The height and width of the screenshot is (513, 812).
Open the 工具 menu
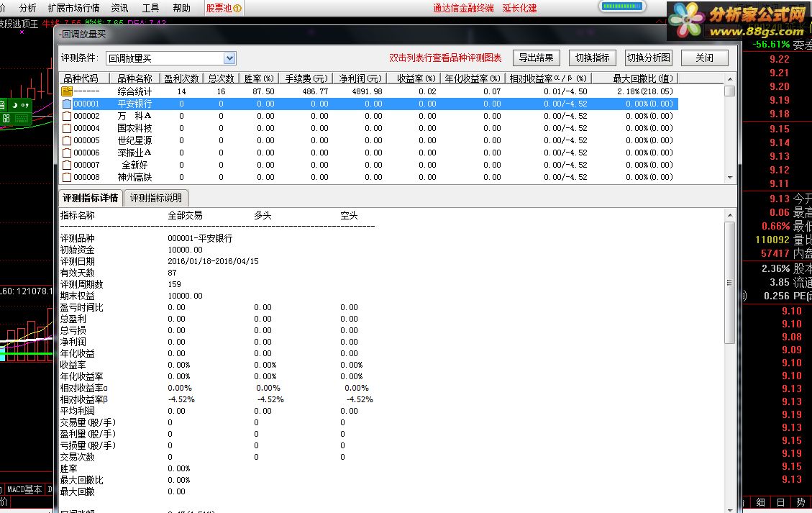click(151, 9)
